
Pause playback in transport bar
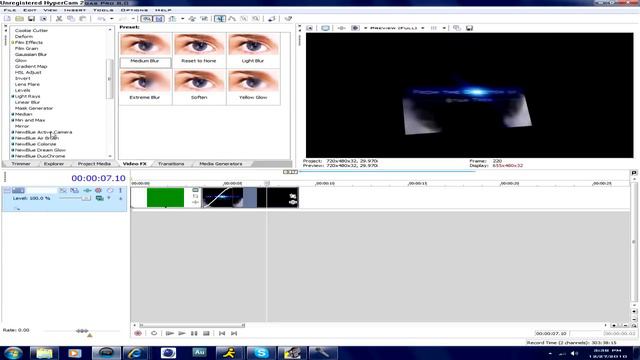(x=194, y=333)
